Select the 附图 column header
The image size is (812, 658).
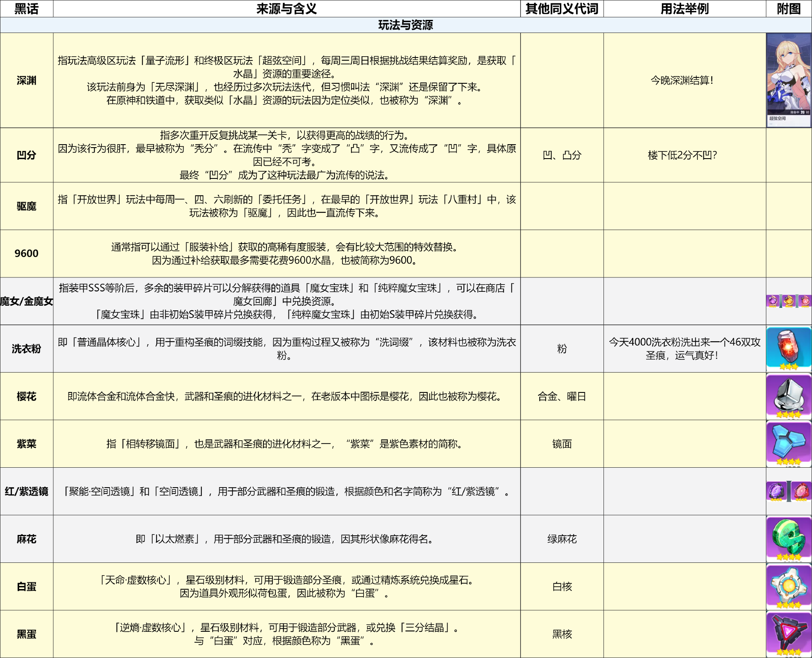tap(789, 8)
